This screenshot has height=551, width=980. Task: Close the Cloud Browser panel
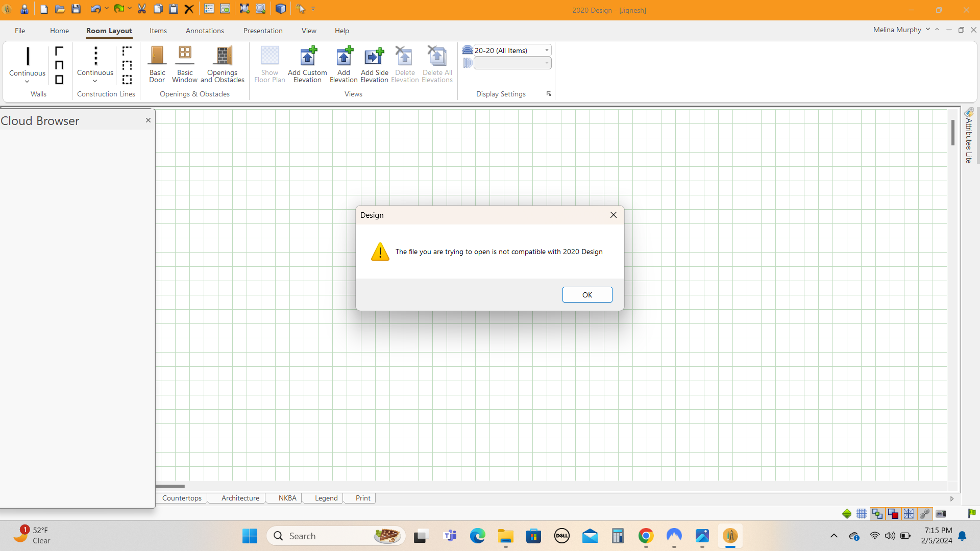[x=148, y=120]
